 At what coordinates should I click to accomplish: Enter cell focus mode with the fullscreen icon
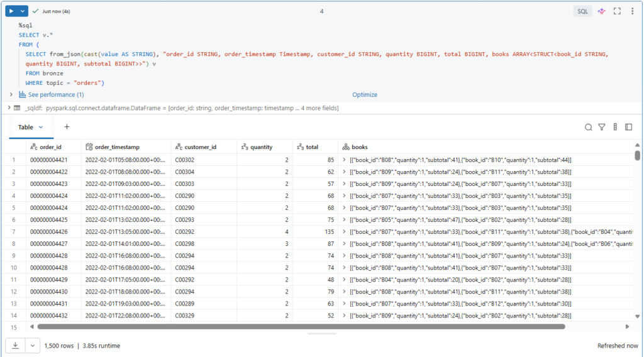pyautogui.click(x=617, y=11)
